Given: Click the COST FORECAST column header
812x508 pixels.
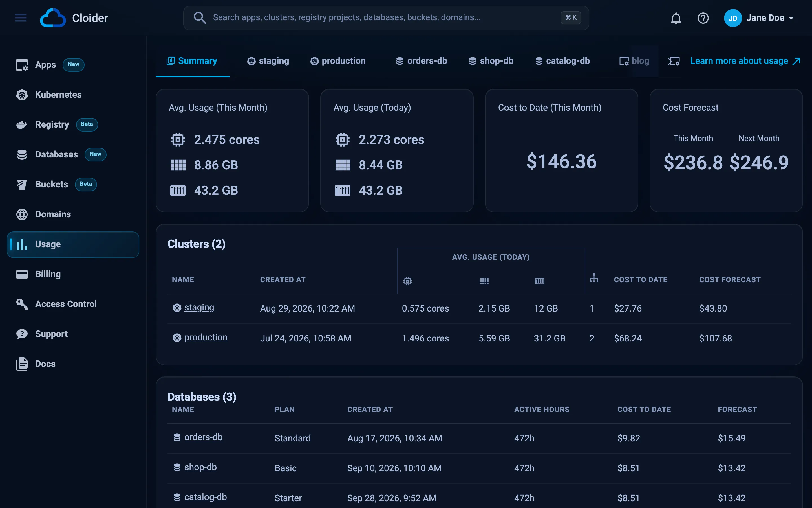Looking at the screenshot, I should [x=730, y=279].
